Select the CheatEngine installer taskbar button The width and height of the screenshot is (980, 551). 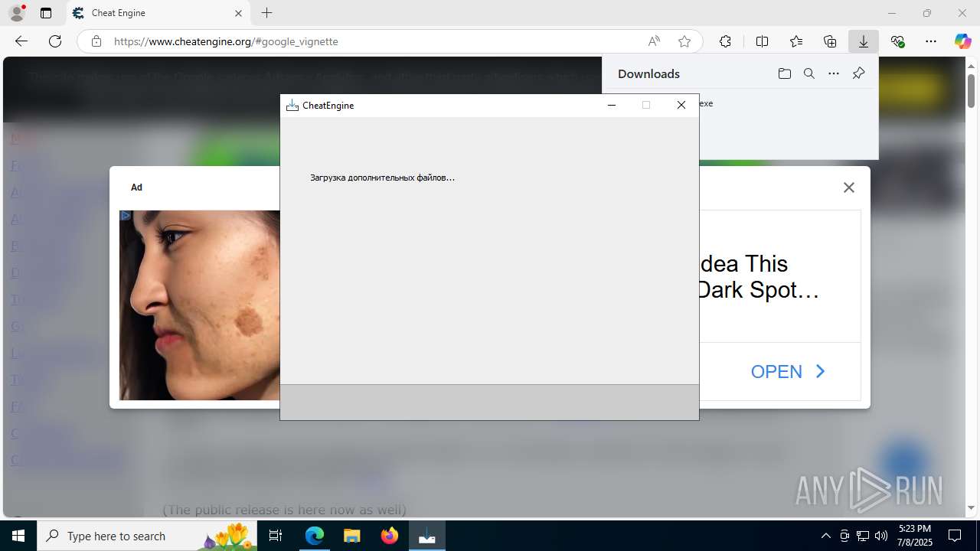tap(426, 536)
